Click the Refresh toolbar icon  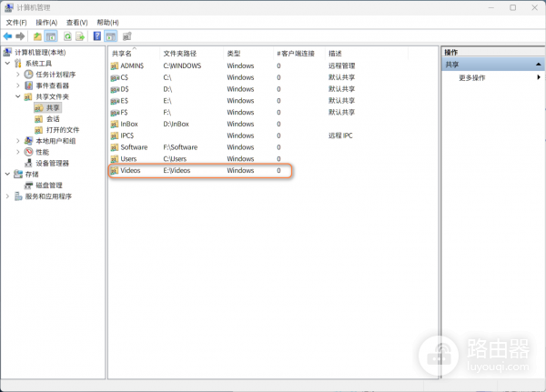click(67, 36)
